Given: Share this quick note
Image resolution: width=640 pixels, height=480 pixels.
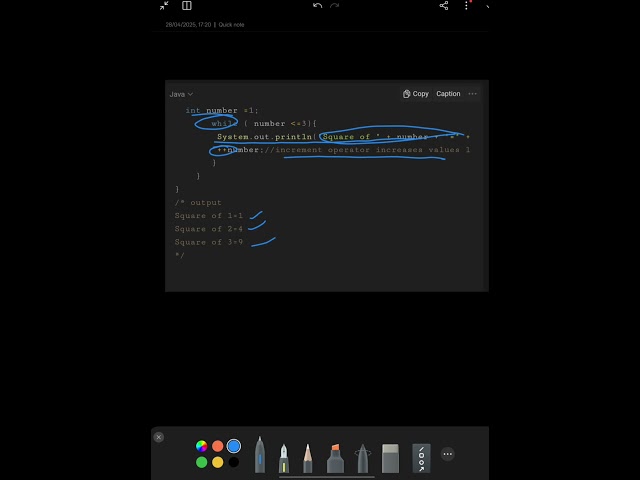Looking at the screenshot, I should coord(444,6).
